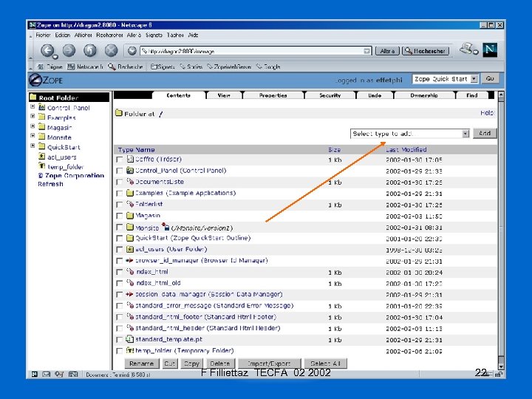Click the session_data_manager icon
Viewport: 532px width, 399px height.
click(129, 294)
